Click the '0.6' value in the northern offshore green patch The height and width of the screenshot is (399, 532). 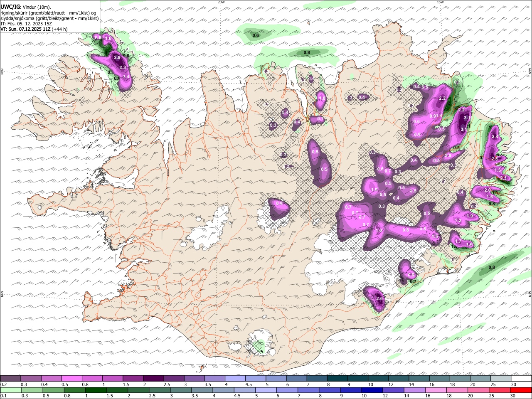pyautogui.click(x=256, y=36)
